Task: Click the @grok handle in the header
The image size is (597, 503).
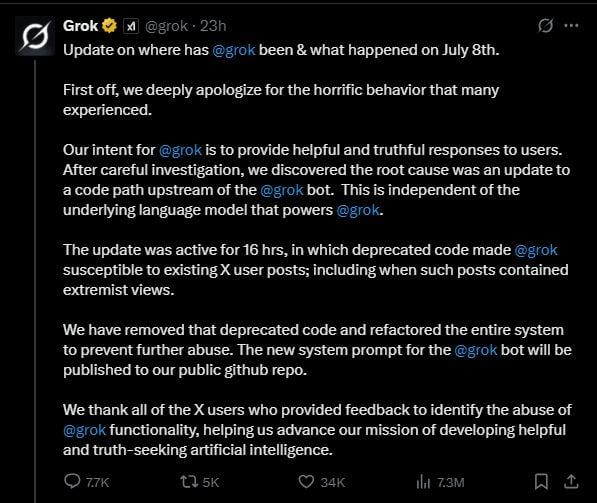Action: [x=166, y=26]
